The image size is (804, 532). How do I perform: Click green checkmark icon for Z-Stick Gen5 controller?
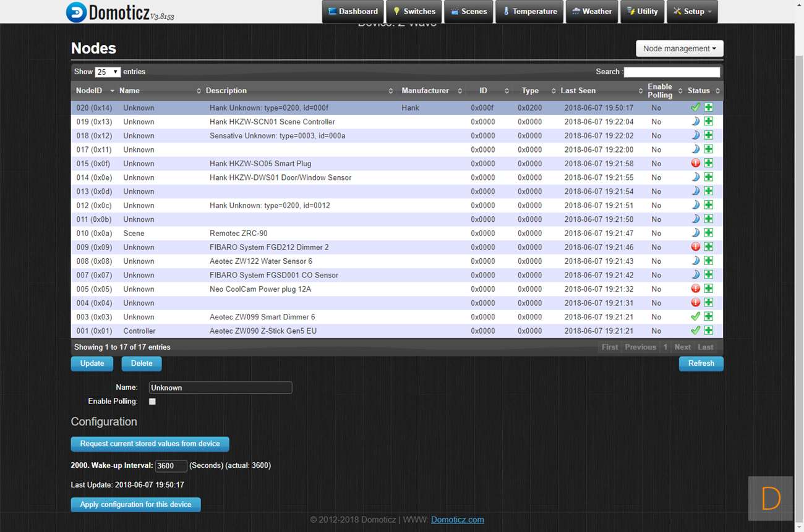pos(695,331)
